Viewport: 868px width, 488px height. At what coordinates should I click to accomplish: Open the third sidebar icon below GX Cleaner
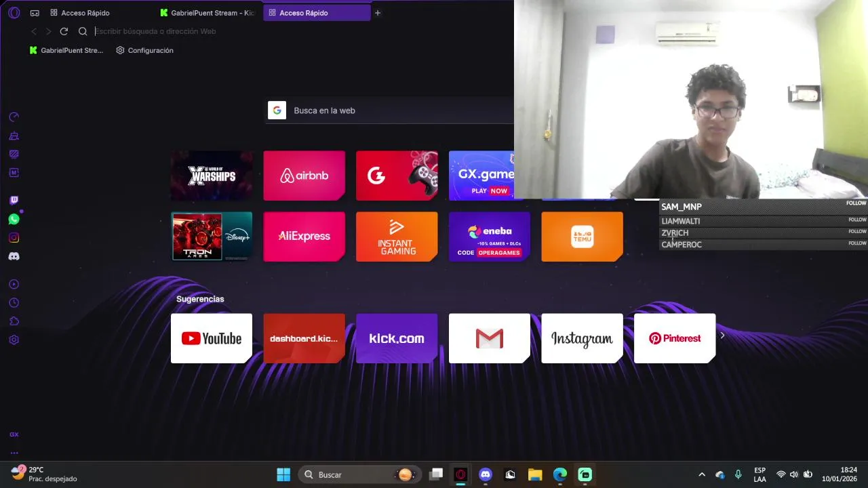(14, 154)
